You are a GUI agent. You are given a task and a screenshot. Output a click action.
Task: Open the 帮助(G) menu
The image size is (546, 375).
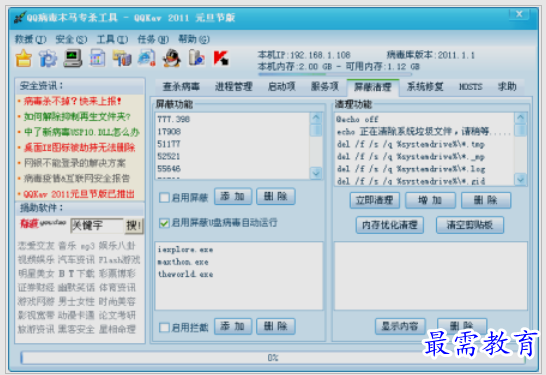194,39
